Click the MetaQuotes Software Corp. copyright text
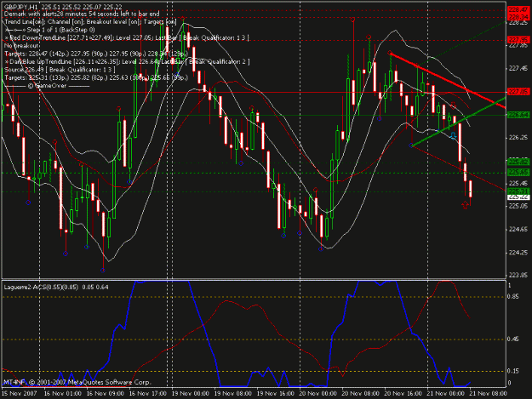This screenshot has width=532, height=399. [x=77, y=382]
